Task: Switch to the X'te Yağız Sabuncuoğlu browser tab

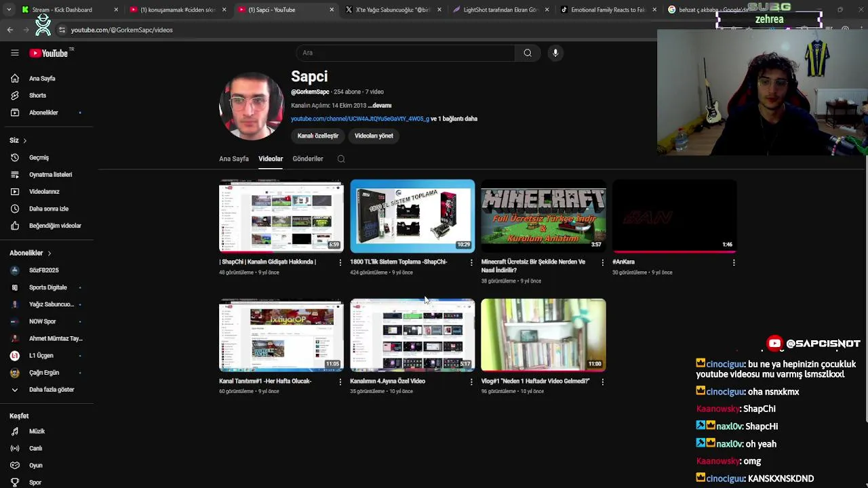Action: click(394, 9)
